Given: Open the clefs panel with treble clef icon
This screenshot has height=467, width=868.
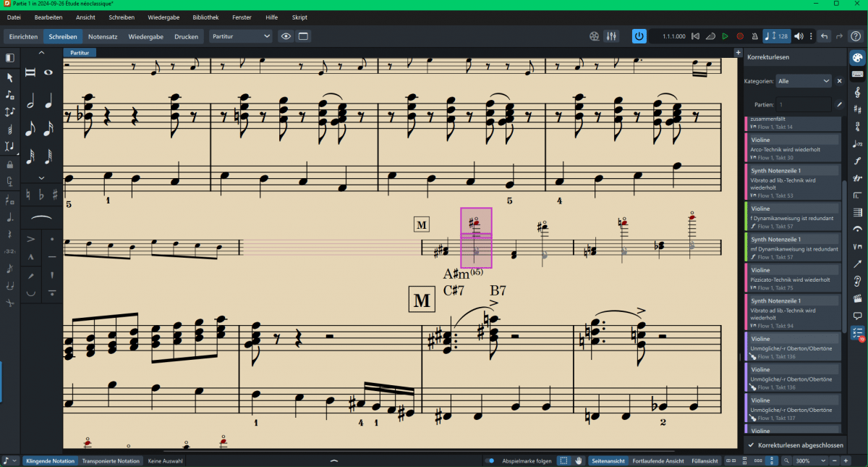Looking at the screenshot, I should (857, 91).
